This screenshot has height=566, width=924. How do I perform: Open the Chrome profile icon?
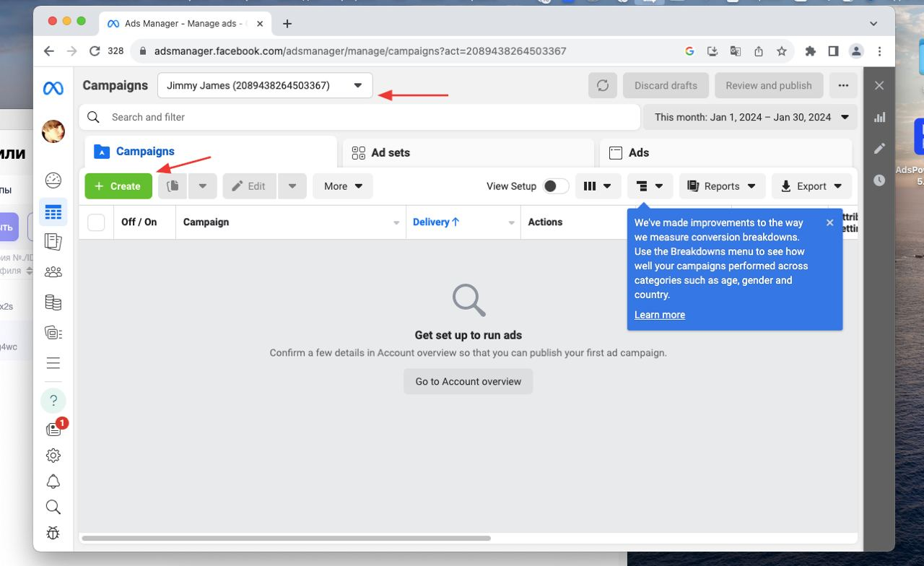(x=856, y=51)
